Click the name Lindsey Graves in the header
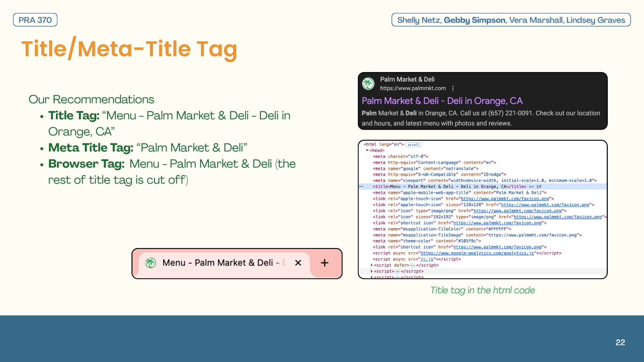The width and height of the screenshot is (644, 362). tap(596, 20)
